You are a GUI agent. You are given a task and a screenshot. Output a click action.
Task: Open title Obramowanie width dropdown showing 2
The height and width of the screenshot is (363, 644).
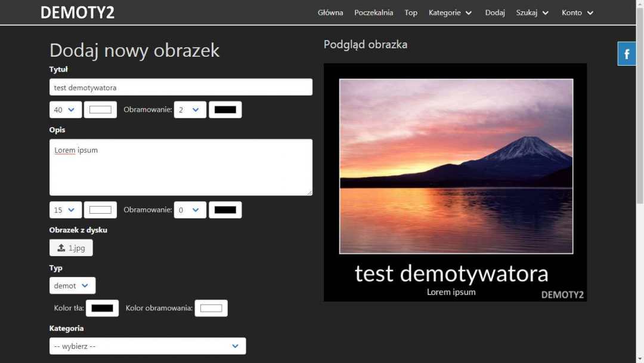[190, 110]
